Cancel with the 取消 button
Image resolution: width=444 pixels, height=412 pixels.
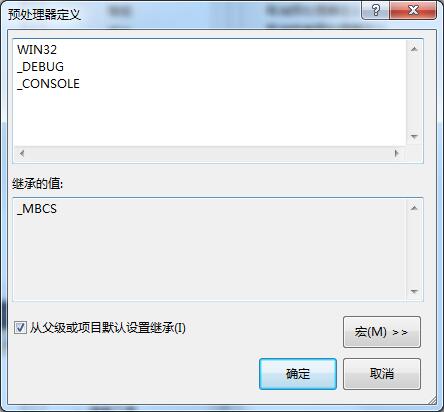pos(382,374)
